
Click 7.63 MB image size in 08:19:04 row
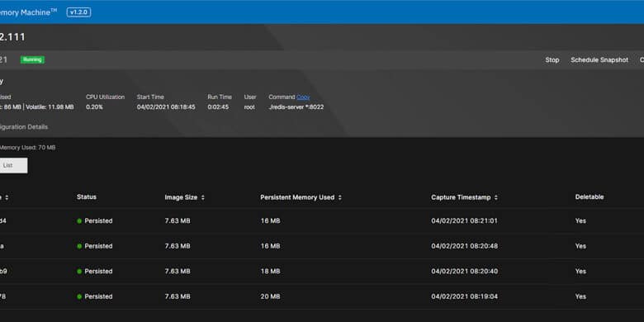coord(178,296)
